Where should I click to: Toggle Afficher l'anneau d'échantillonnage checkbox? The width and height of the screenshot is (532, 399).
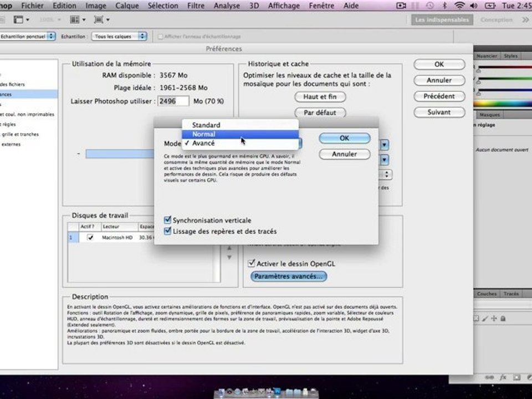[x=161, y=37]
